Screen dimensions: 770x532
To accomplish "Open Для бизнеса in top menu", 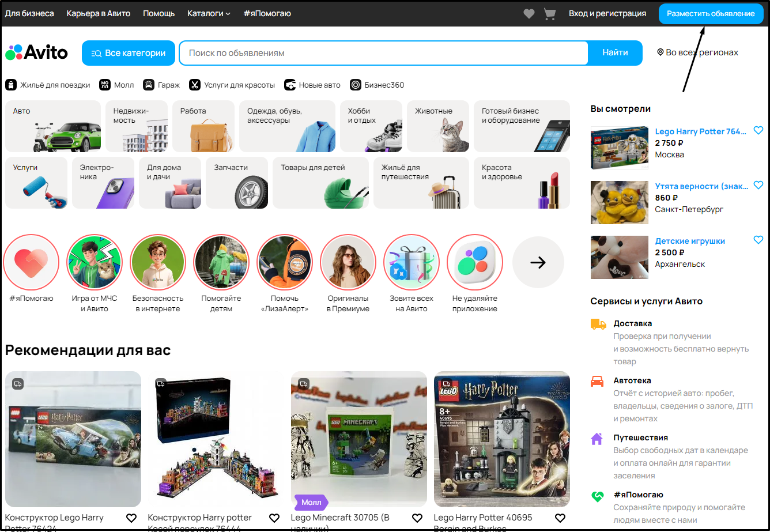I will (29, 13).
